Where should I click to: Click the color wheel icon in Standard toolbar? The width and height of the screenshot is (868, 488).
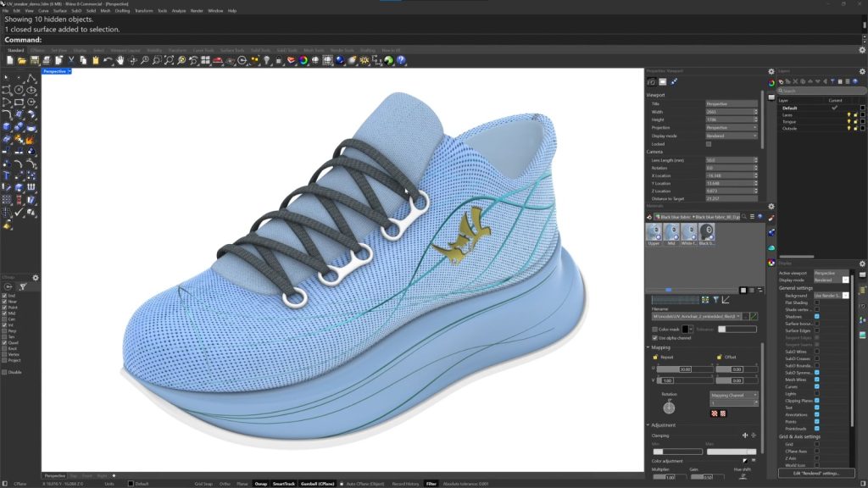click(x=303, y=60)
